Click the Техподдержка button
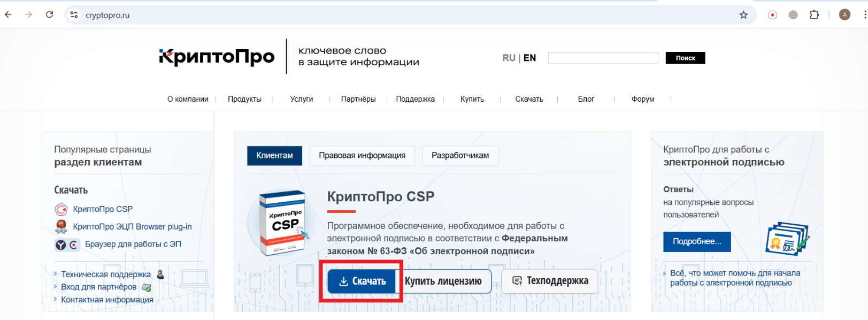The height and width of the screenshot is (320, 868). pyautogui.click(x=550, y=281)
